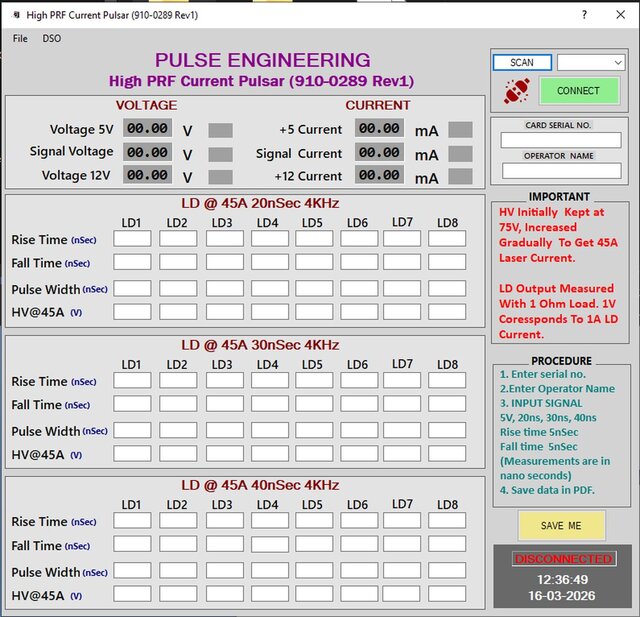Viewport: 640px width, 617px height.
Task: Click the gray status indicator for Voltage 5V
Action: tap(220, 131)
